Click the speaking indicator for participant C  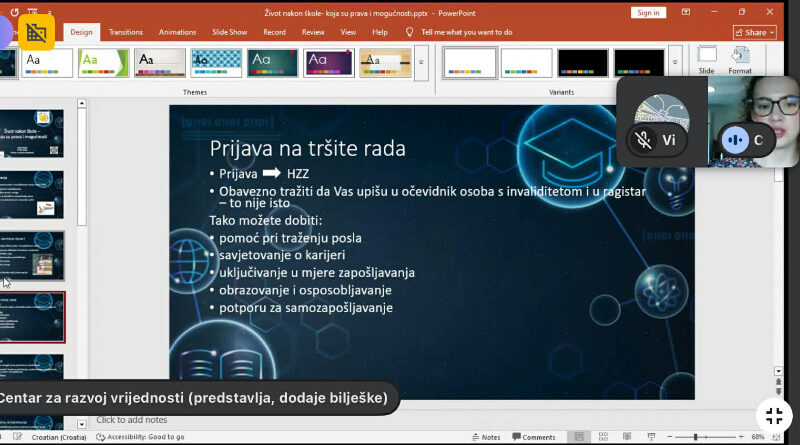coord(735,140)
